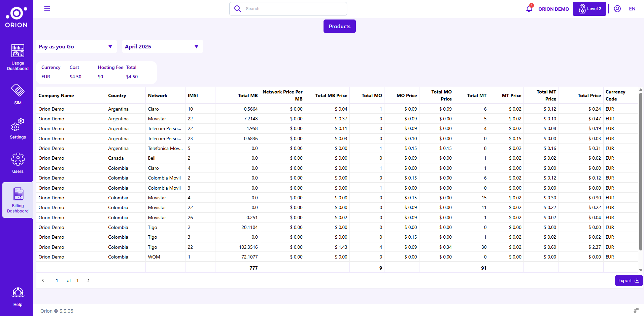Image resolution: width=644 pixels, height=316 pixels.
Task: Open Help in sidebar
Action: click(18, 297)
